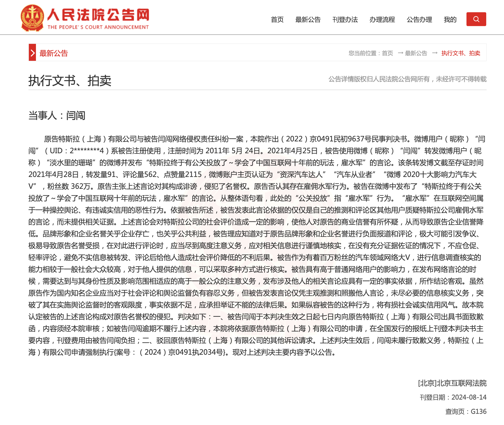Viewport: 504px width, 425px height.
Task: Click breadcrumb link 首页
Action: [387, 53]
